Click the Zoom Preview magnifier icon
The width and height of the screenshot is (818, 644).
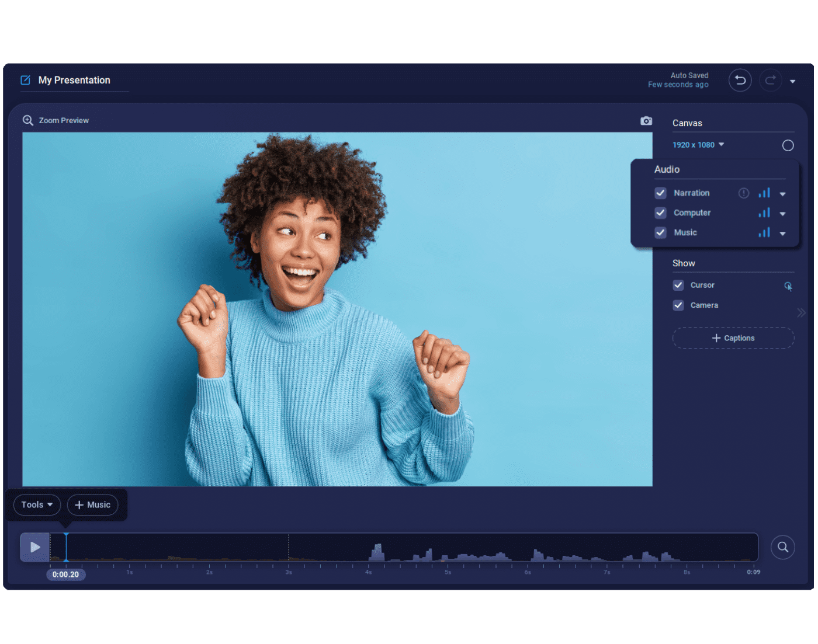click(x=27, y=120)
